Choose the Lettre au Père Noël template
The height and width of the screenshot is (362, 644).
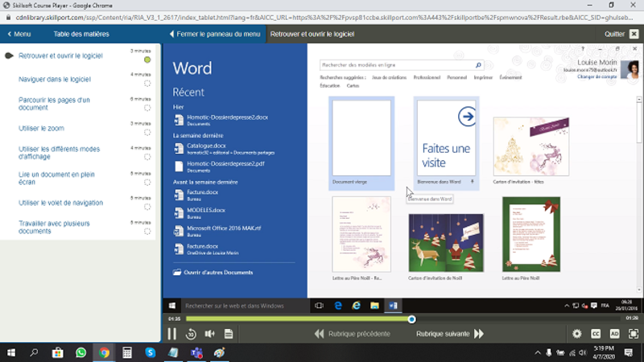pos(531,238)
